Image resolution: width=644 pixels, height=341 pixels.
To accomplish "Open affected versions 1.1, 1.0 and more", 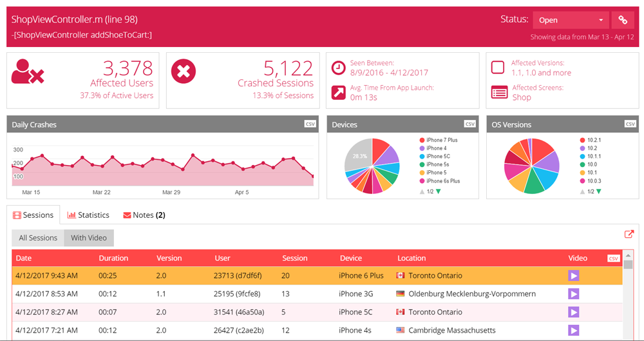I will [541, 73].
